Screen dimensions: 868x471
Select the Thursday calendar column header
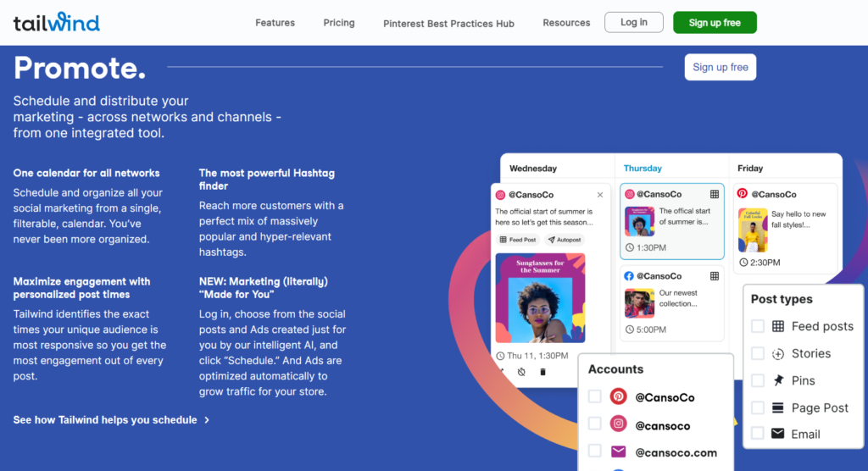click(643, 169)
